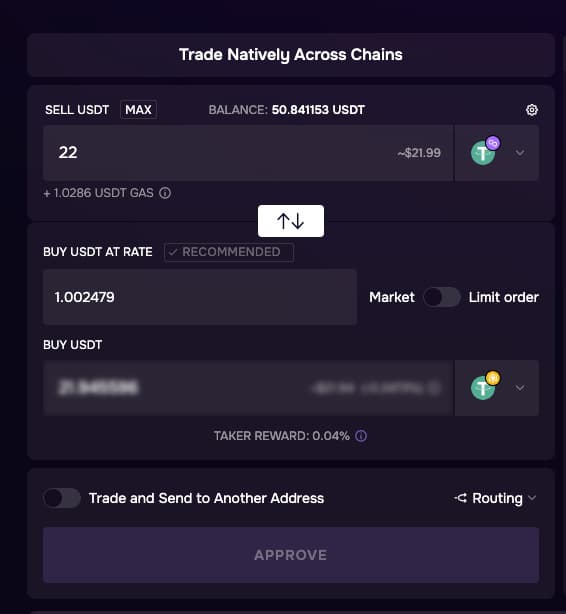Click the Approve button

coord(291,555)
